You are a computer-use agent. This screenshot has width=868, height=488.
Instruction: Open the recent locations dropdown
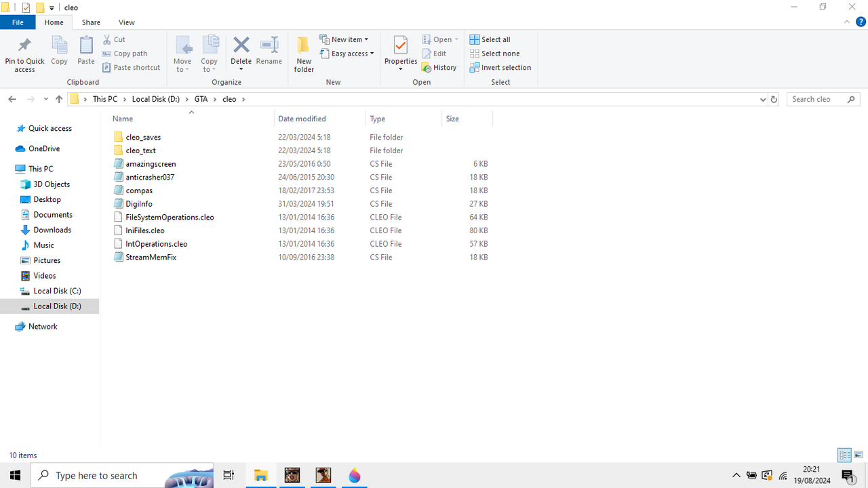[x=46, y=99]
